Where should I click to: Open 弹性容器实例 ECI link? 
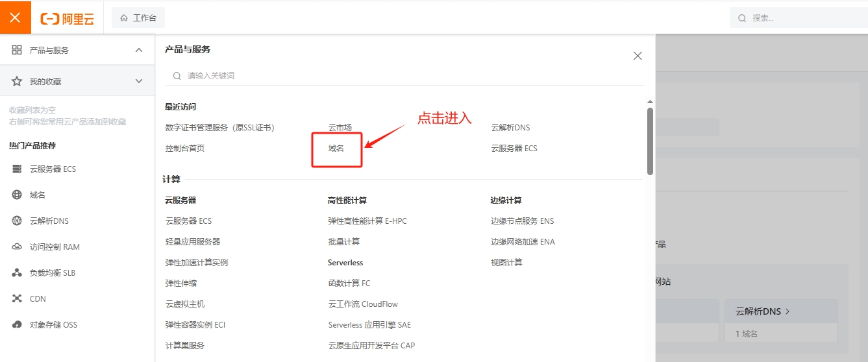tap(195, 324)
